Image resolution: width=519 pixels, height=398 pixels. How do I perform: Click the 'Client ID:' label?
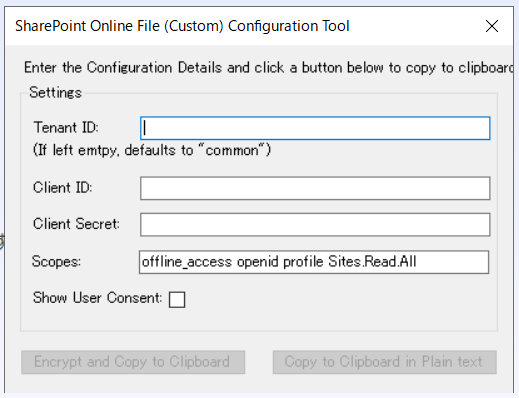click(63, 188)
